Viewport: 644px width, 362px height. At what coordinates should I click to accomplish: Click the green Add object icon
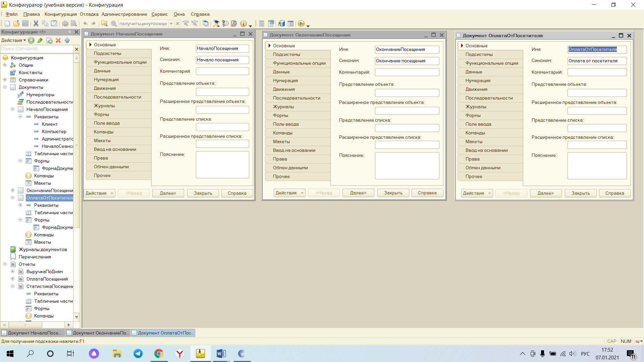click(31, 40)
